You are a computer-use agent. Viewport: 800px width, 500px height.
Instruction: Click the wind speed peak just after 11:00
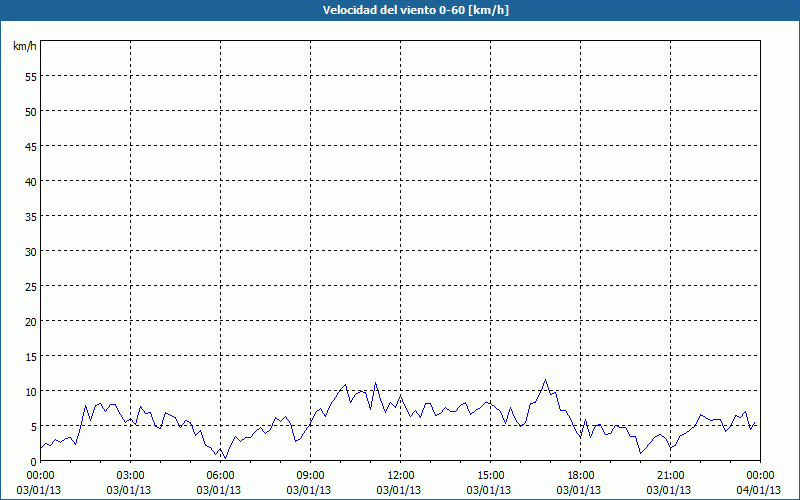coord(376,382)
